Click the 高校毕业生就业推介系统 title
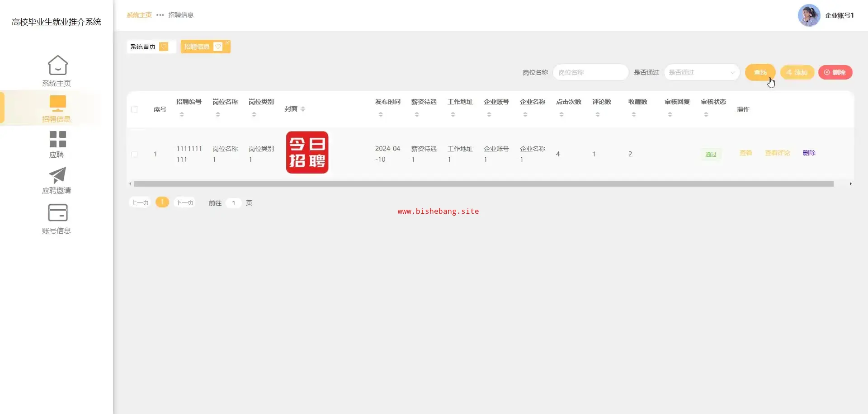The image size is (868, 414). (57, 22)
